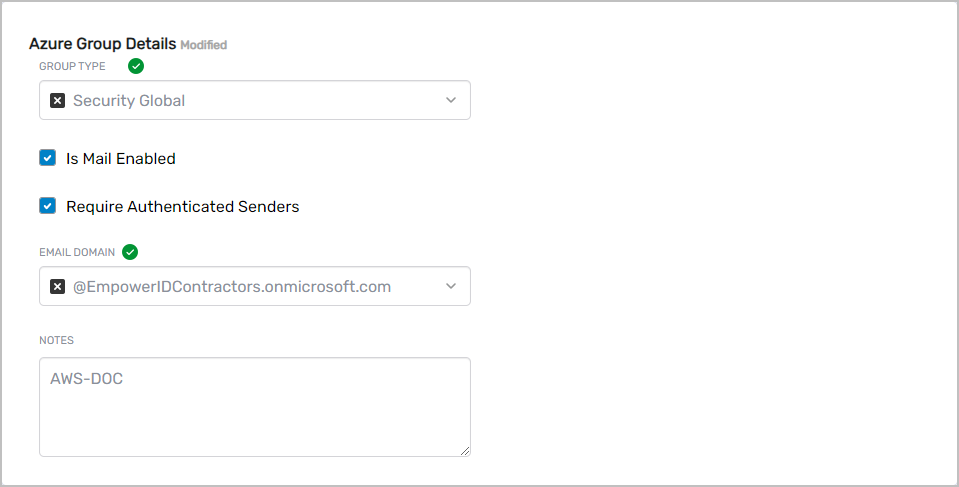The image size is (959, 487).
Task: Click the Modified status badge
Action: coord(204,45)
